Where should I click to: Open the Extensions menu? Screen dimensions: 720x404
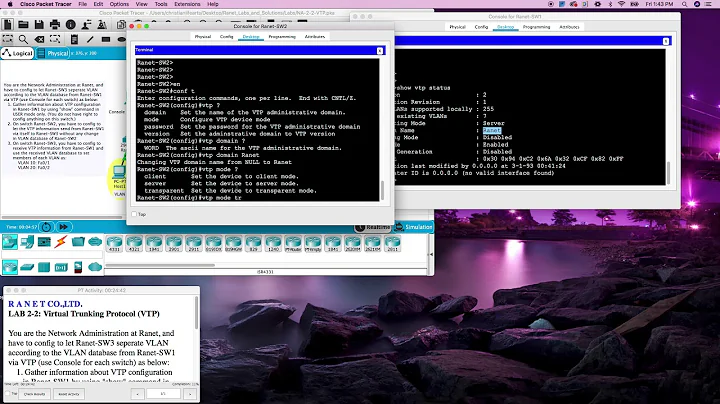187,4
